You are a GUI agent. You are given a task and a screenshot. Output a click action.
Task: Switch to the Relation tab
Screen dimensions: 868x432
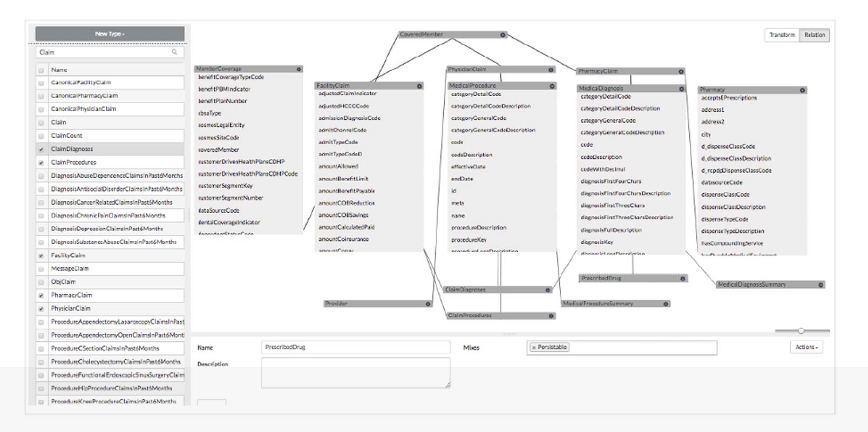click(814, 35)
